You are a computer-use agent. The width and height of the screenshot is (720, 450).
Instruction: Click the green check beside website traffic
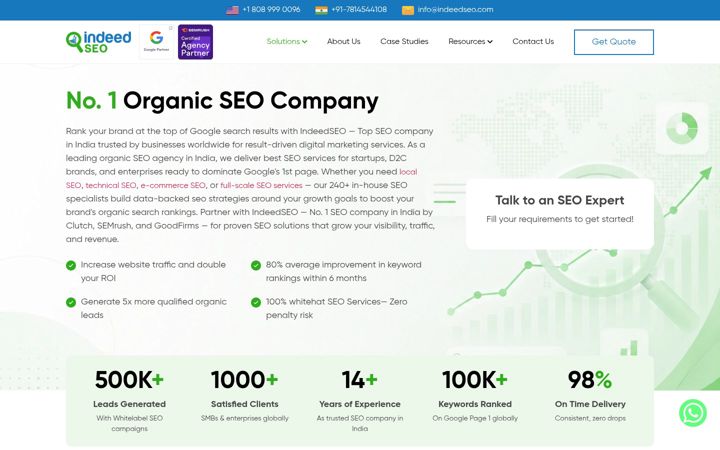[71, 265]
